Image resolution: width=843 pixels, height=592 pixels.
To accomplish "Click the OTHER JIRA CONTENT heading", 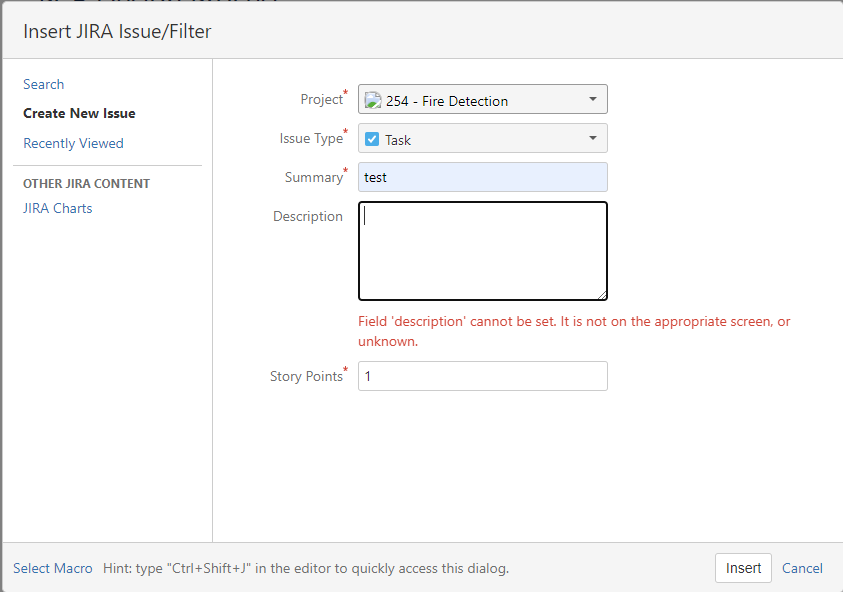I will coord(87,184).
